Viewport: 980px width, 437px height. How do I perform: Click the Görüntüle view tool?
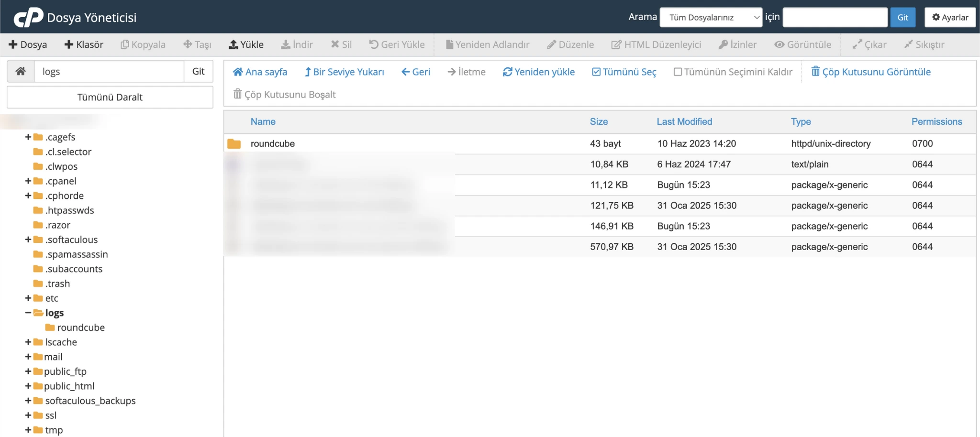[802, 44]
